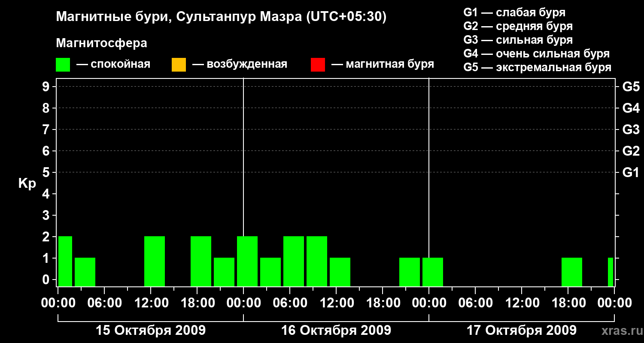The width and height of the screenshot is (644, 343).
Task: Click the right-axis 'G4' storm level label
Action: (631, 108)
